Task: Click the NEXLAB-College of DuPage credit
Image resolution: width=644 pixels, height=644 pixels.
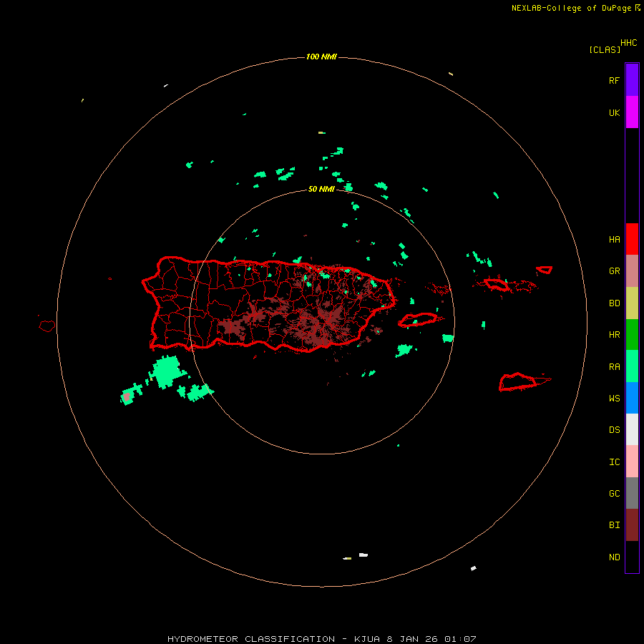Action: coord(575,8)
